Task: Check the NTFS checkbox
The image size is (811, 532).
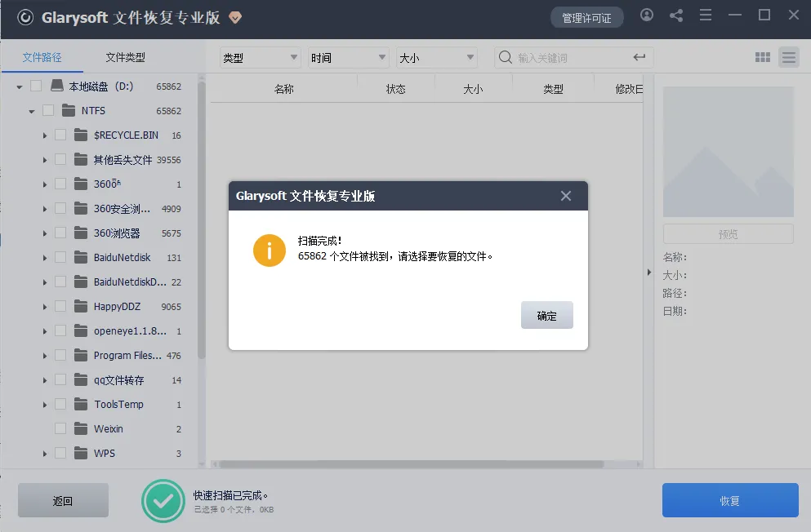Action: click(x=48, y=110)
